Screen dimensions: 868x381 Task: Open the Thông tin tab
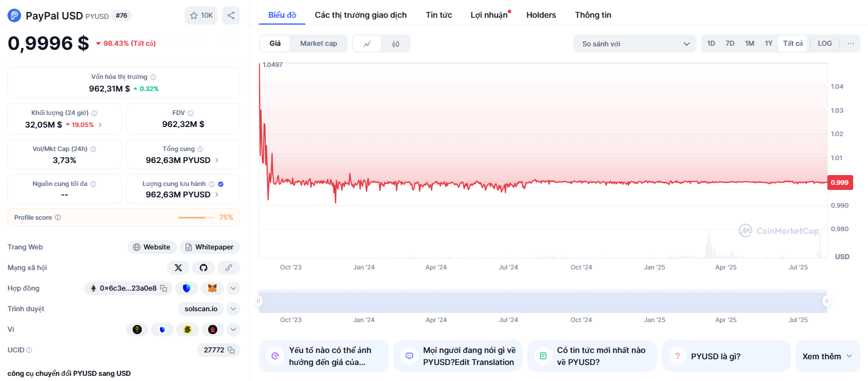pyautogui.click(x=593, y=15)
